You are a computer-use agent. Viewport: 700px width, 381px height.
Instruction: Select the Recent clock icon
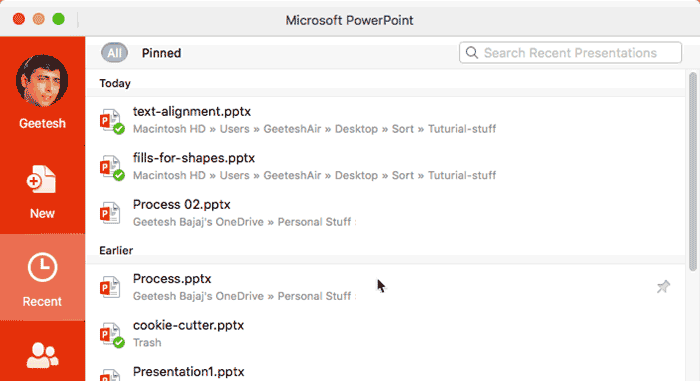tap(42, 268)
